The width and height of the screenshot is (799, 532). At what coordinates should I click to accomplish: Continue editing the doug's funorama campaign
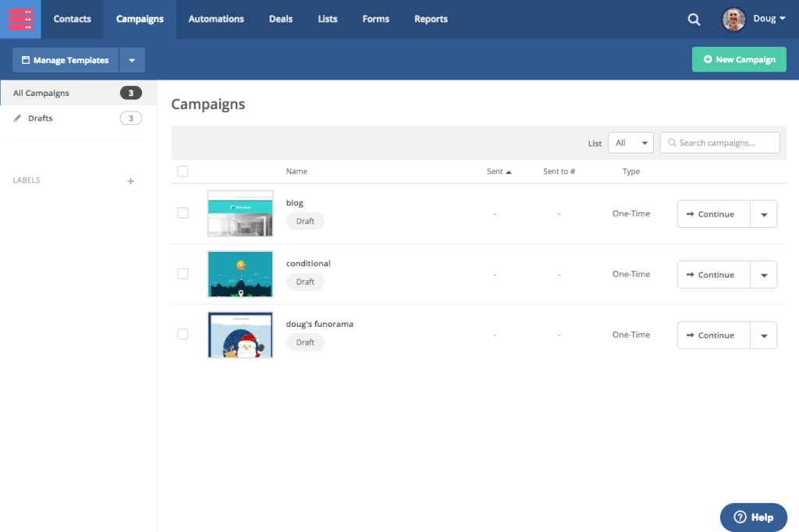713,335
